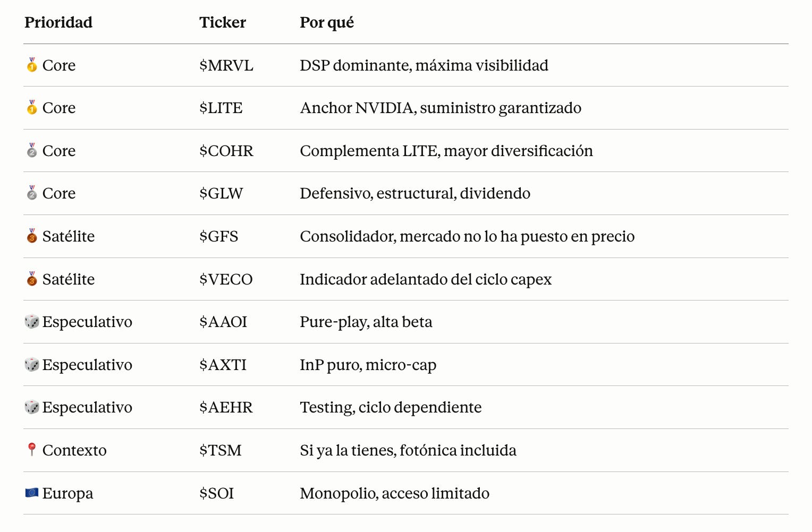Click the bronze medal icon in the $VECO row
Screen dimensions: 812x532
tap(32, 279)
